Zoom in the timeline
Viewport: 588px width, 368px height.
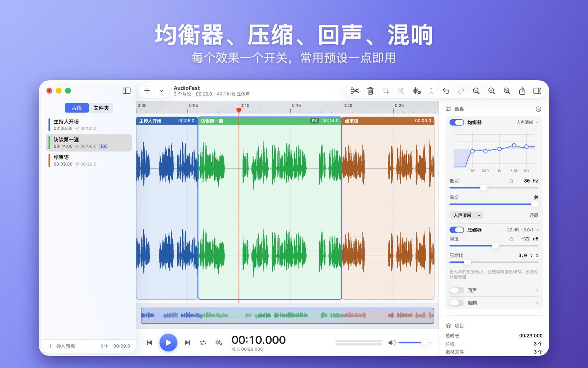[x=491, y=91]
